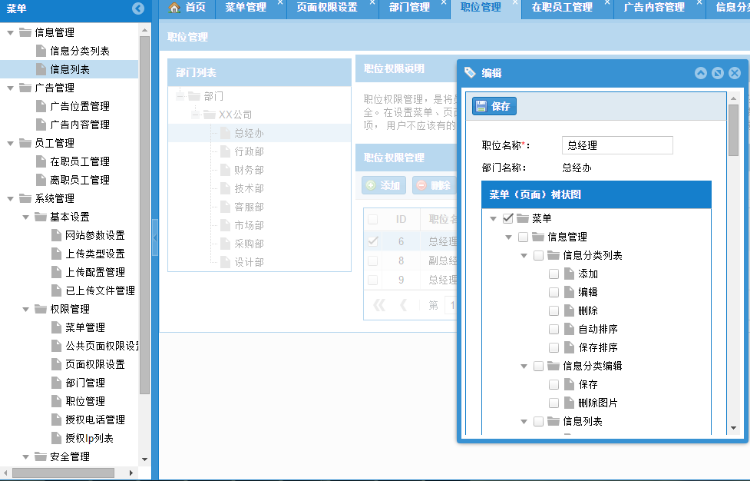
Task: Click the page icon beside 菜单管理
Action: [x=56, y=328]
